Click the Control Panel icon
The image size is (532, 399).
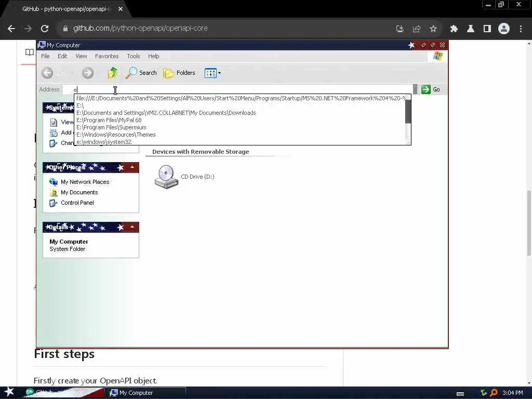coord(54,203)
